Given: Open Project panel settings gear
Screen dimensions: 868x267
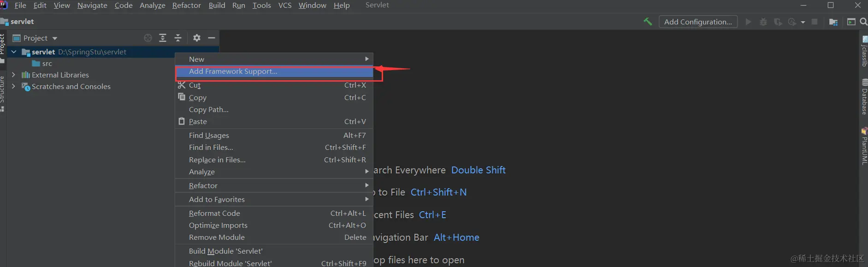Looking at the screenshot, I should tap(197, 38).
